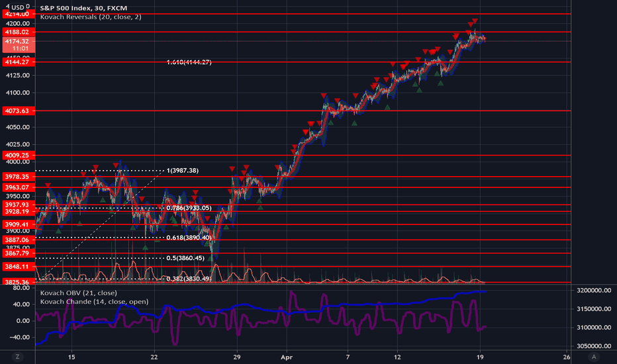Screen dimensions: 617x364
Task: Select the 0.786(3933.05) Fibonacci level label
Action: pyautogui.click(x=189, y=208)
